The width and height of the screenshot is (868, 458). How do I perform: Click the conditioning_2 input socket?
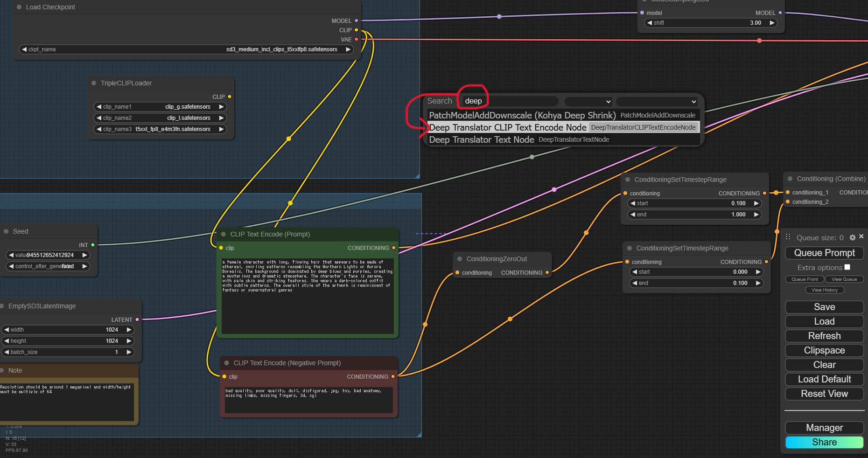point(788,201)
